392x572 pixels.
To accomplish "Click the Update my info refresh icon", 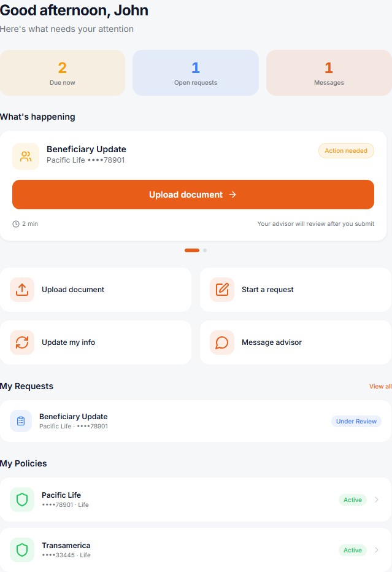I will (22, 342).
